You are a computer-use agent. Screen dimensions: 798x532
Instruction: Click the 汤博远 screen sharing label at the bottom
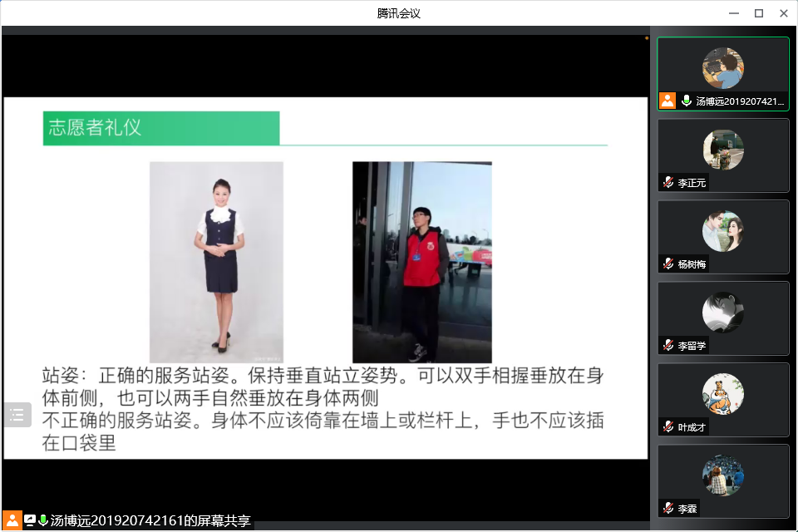pos(150,520)
